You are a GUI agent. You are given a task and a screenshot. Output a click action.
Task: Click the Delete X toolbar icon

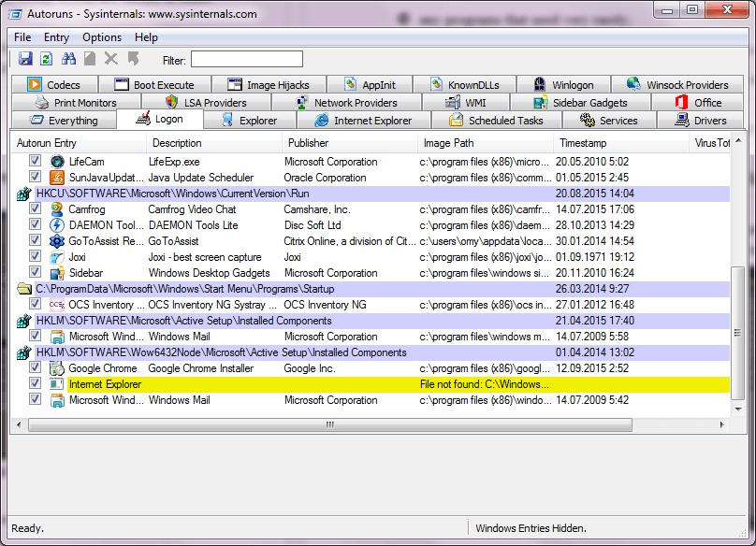pos(111,59)
